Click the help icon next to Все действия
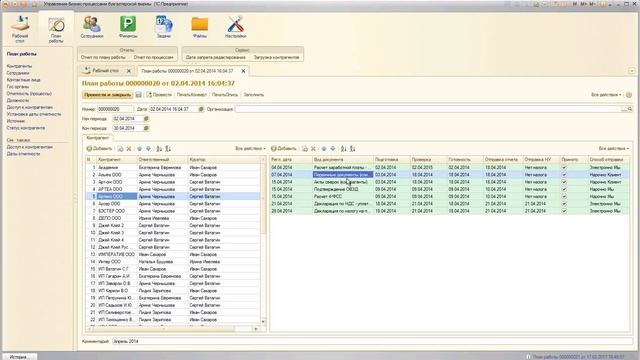Viewport: 640px width, 360px height. coord(629,95)
